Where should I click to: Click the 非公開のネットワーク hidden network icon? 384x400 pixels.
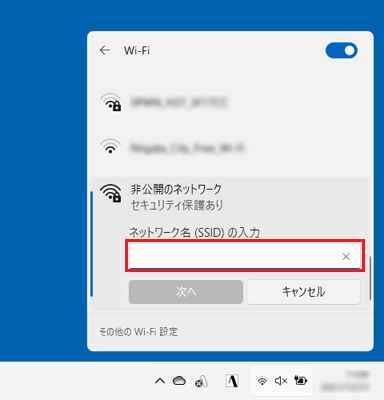click(111, 193)
